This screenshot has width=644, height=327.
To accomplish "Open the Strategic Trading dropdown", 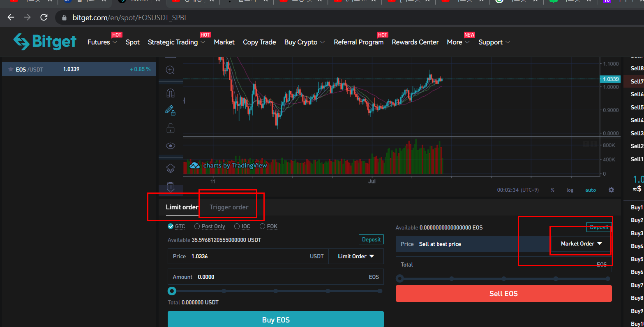I will (x=176, y=42).
